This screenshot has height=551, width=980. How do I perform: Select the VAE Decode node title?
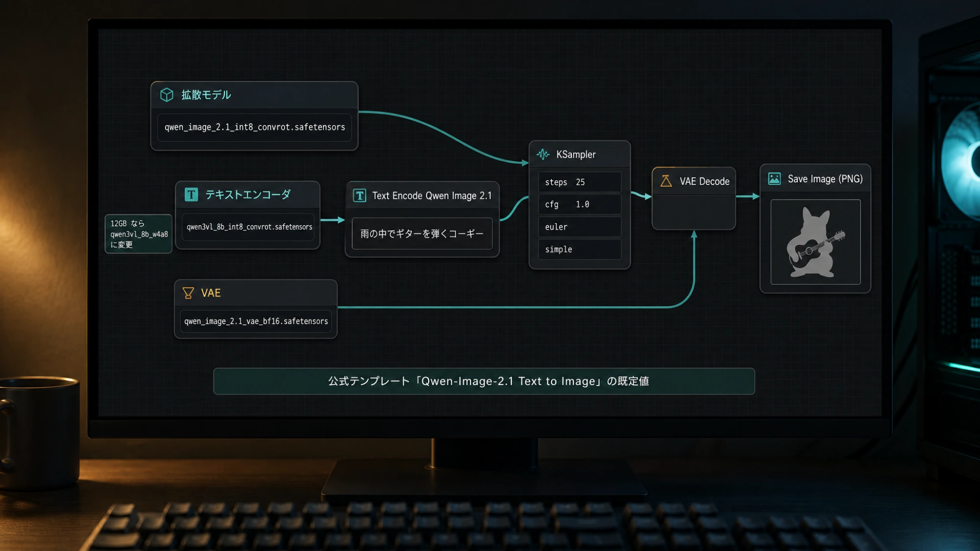704,181
